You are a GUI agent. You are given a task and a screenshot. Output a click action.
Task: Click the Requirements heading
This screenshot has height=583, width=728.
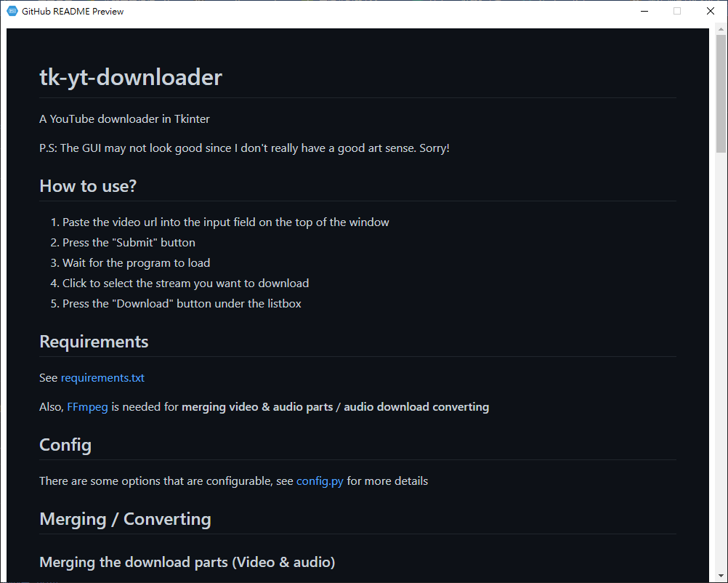94,342
